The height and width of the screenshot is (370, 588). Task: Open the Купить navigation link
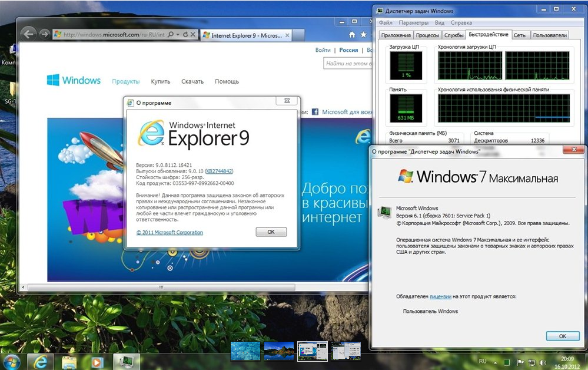[x=161, y=81]
